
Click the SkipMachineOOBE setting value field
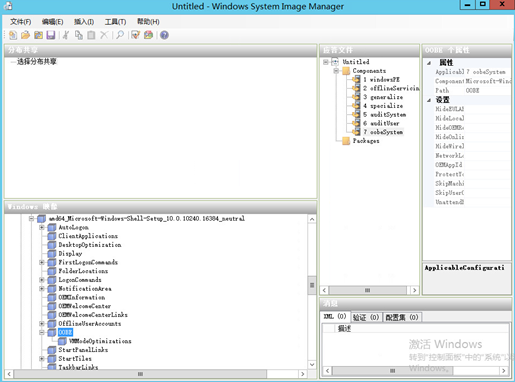click(487, 183)
